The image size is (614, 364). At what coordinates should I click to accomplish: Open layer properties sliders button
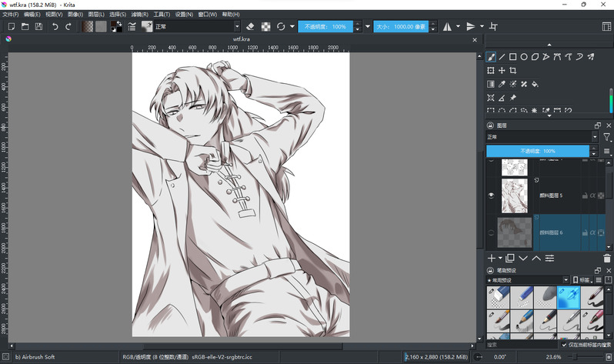click(x=550, y=259)
